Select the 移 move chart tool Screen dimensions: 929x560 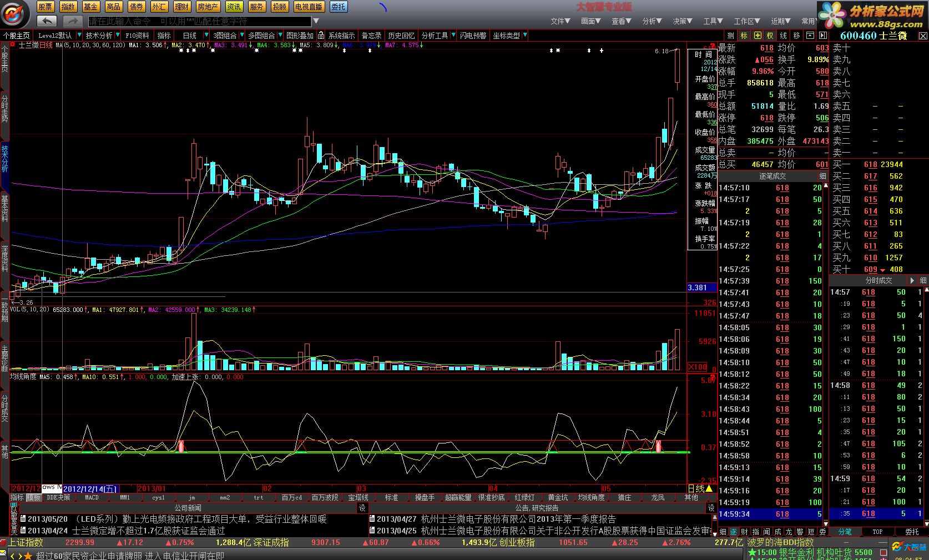pyautogui.click(x=796, y=36)
